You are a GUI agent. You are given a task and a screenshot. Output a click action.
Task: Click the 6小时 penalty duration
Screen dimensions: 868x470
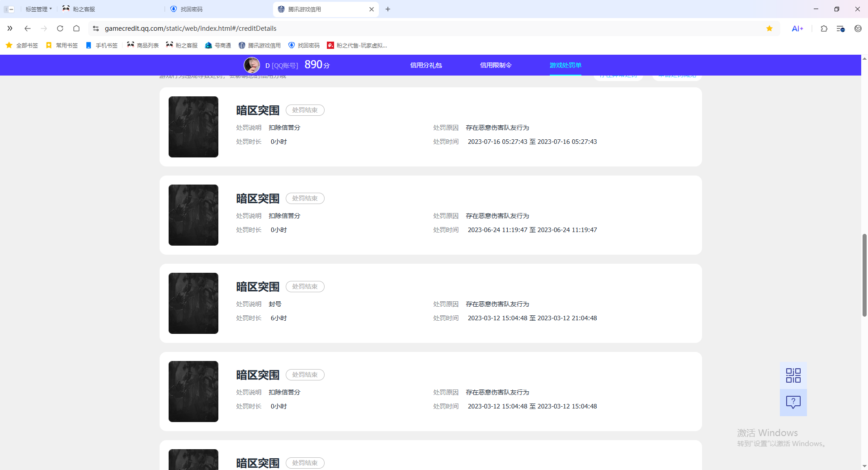click(278, 318)
